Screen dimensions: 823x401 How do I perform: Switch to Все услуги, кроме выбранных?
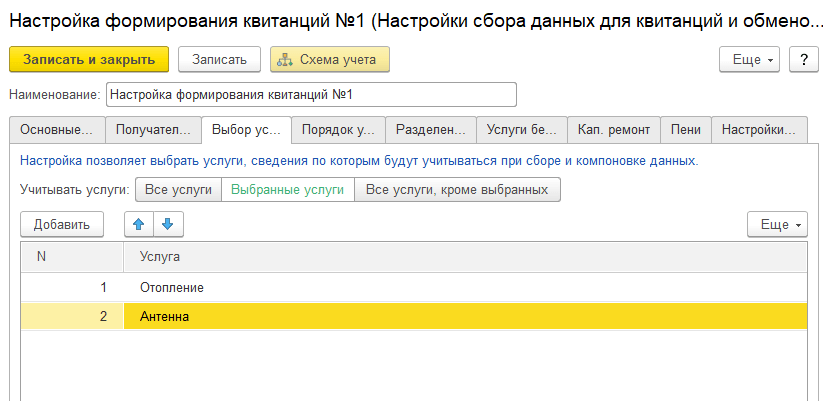(457, 189)
